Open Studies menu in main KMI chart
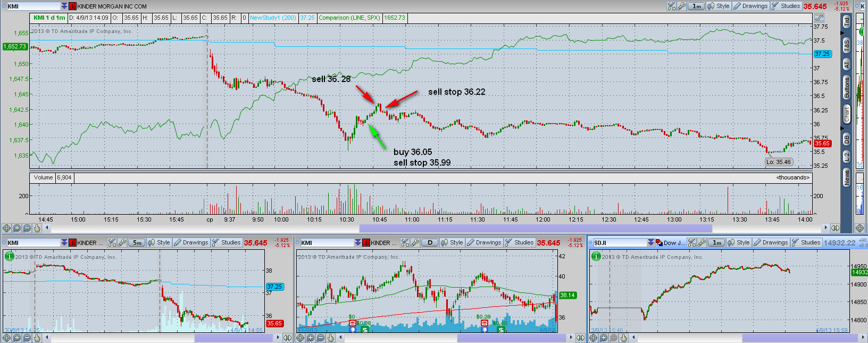Screen dimensions: 868x343 pos(786,6)
